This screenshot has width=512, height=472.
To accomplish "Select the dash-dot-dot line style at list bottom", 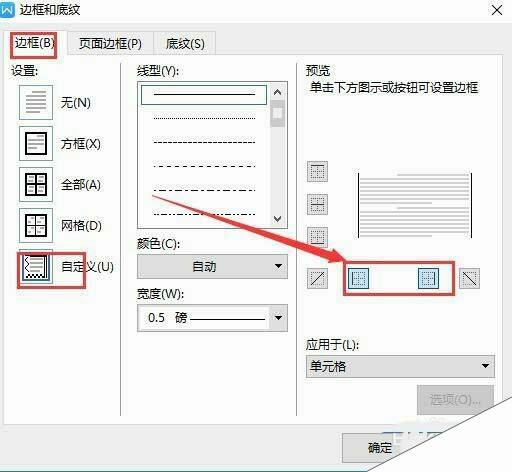I will (x=204, y=214).
